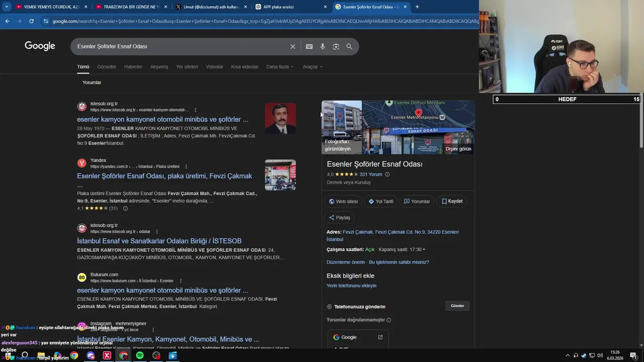
Task: Open İstanbul Esnaf ve Sanatkarlar Odaları Birliği result
Action: point(159,241)
